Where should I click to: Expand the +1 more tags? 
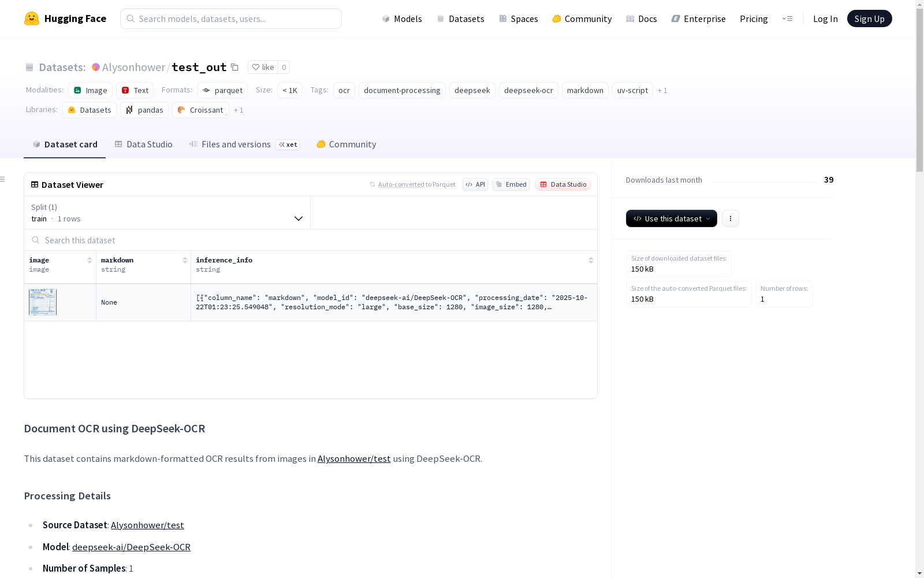point(662,90)
